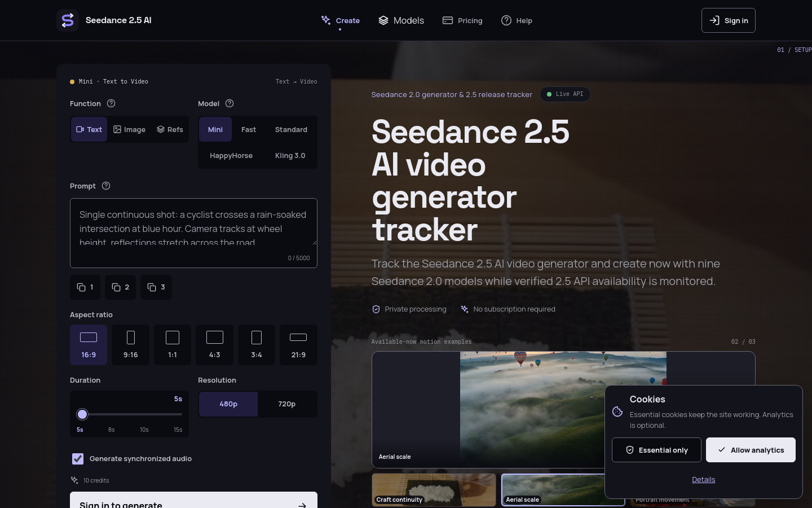812x508 pixels.
Task: Select the Refs function mode
Action: [x=170, y=129]
